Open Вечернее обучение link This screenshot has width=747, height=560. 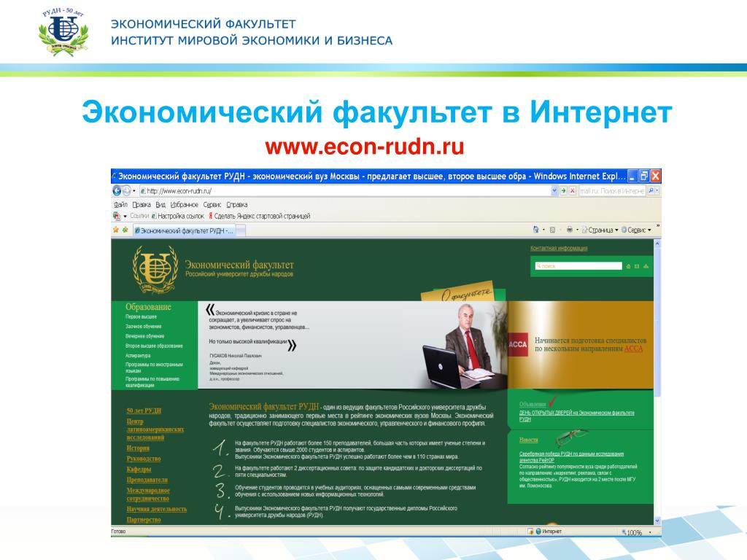tap(145, 336)
